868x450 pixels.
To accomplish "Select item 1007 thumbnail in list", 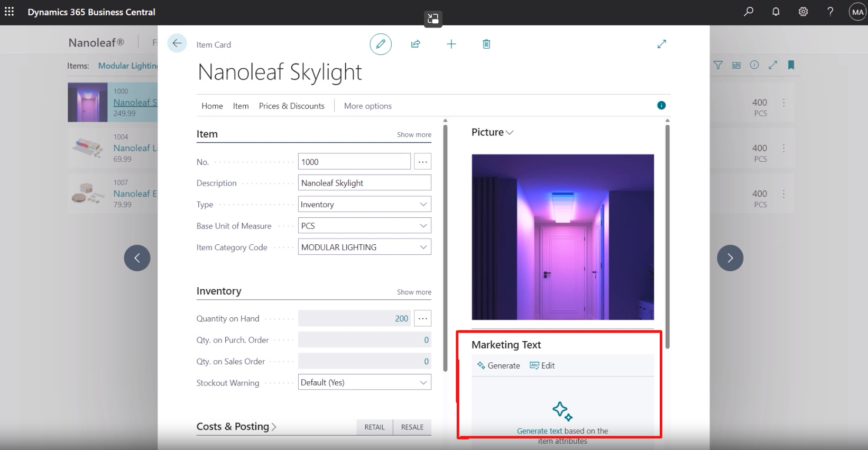I will (87, 194).
